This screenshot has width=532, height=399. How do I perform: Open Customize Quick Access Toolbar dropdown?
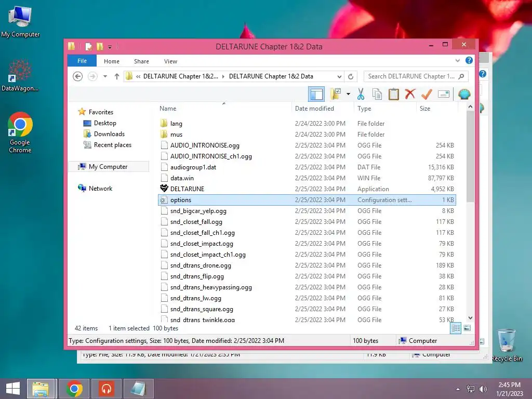[110, 47]
